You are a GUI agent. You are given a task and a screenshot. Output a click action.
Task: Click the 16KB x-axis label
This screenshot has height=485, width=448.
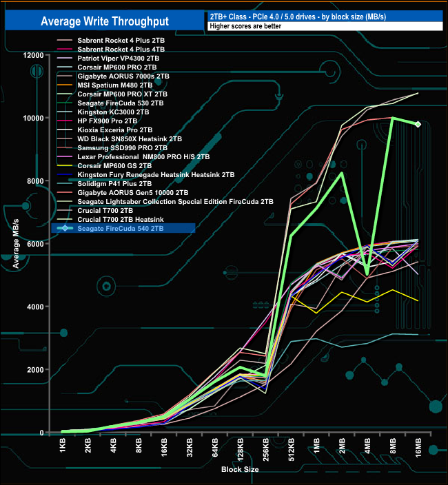tap(164, 447)
